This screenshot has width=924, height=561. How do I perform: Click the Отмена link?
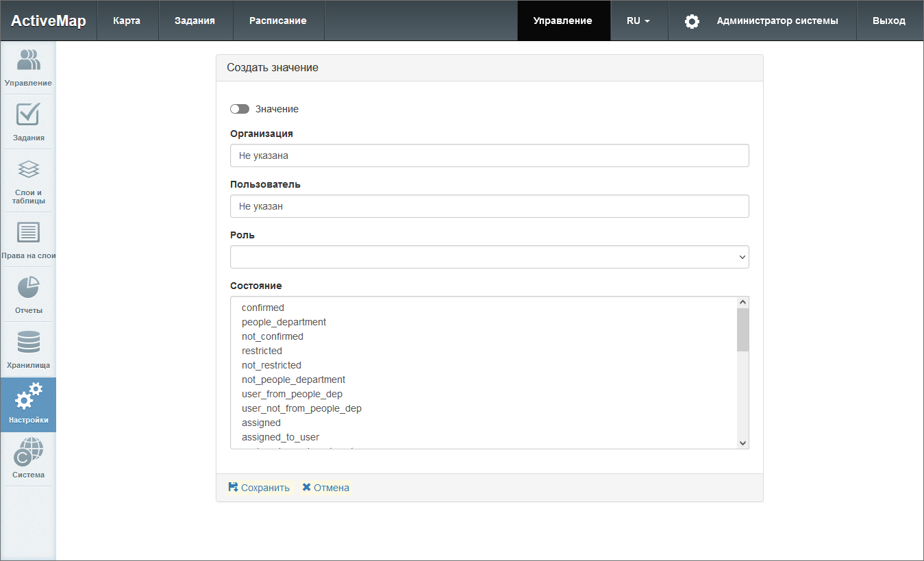[326, 488]
